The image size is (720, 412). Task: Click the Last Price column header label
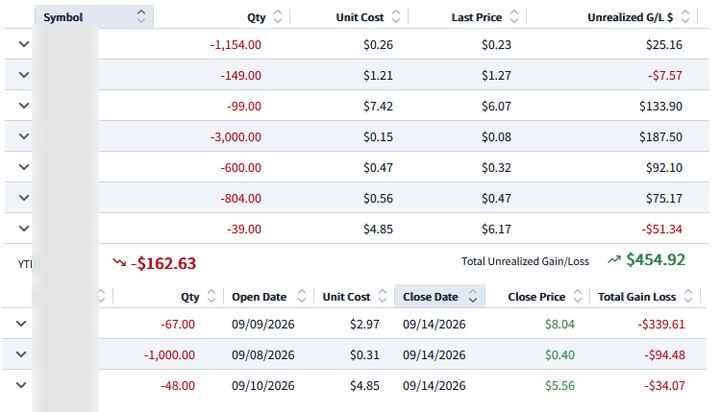(x=476, y=17)
